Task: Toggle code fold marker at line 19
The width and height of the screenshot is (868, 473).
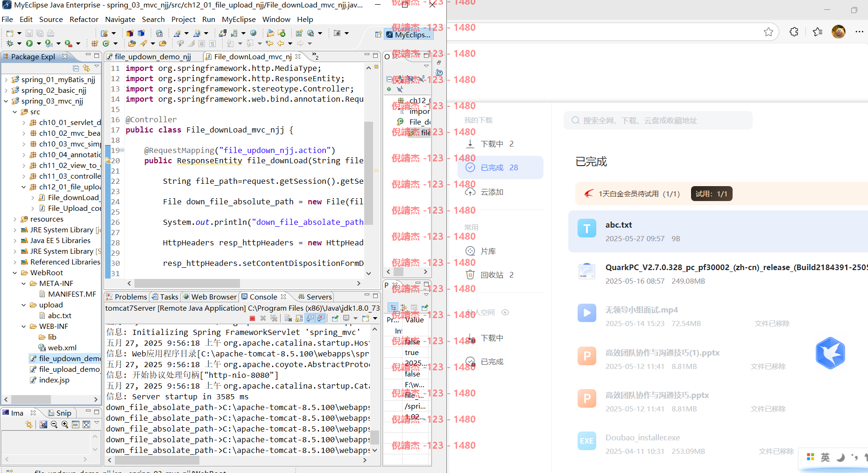Action: (x=122, y=150)
